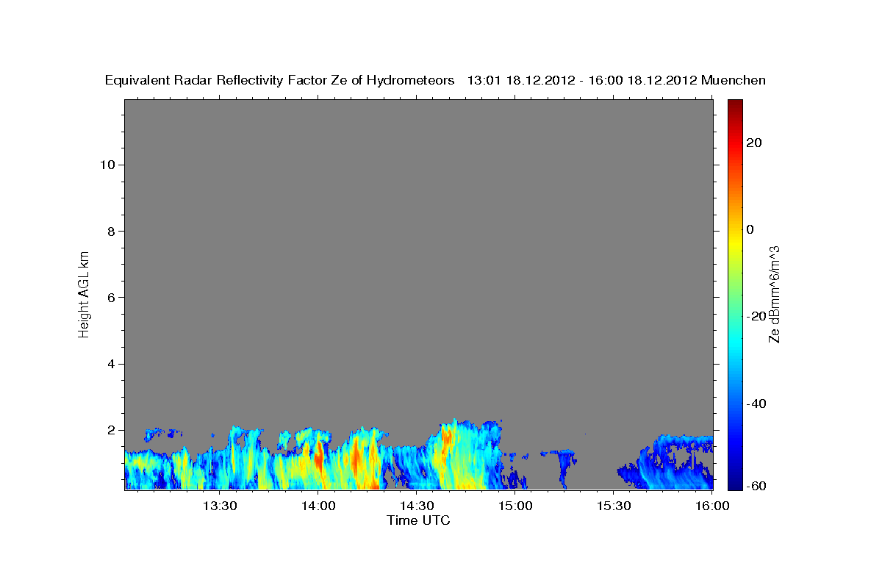Click the '15:30' time tick label

point(614,506)
